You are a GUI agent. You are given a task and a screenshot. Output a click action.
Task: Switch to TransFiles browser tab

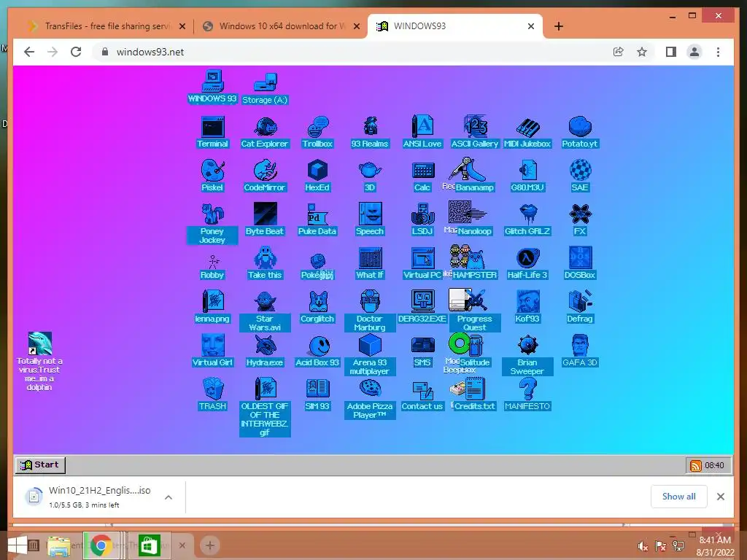[106, 26]
